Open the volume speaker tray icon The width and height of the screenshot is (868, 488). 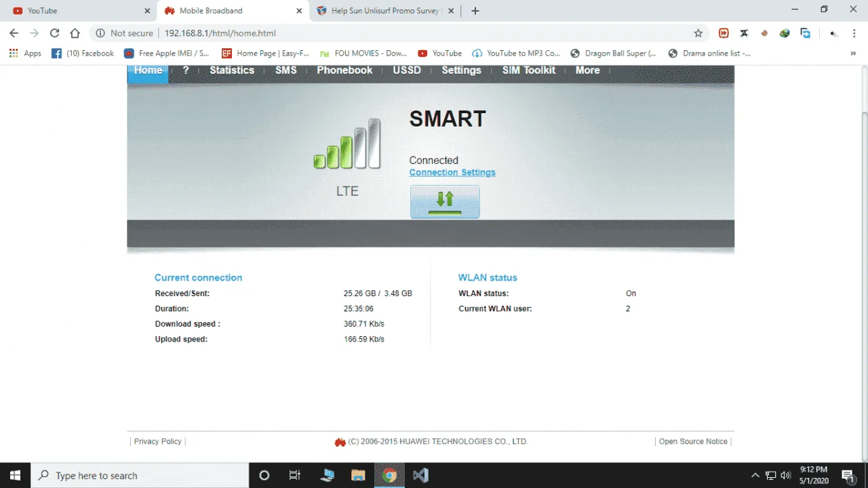(x=787, y=475)
